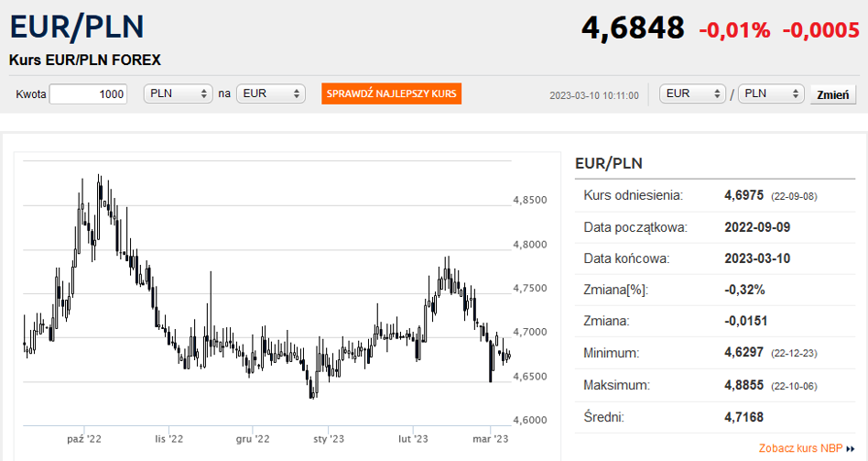Click the minimum date (22-12-23)
This screenshot has width=868, height=461.
coord(794,354)
